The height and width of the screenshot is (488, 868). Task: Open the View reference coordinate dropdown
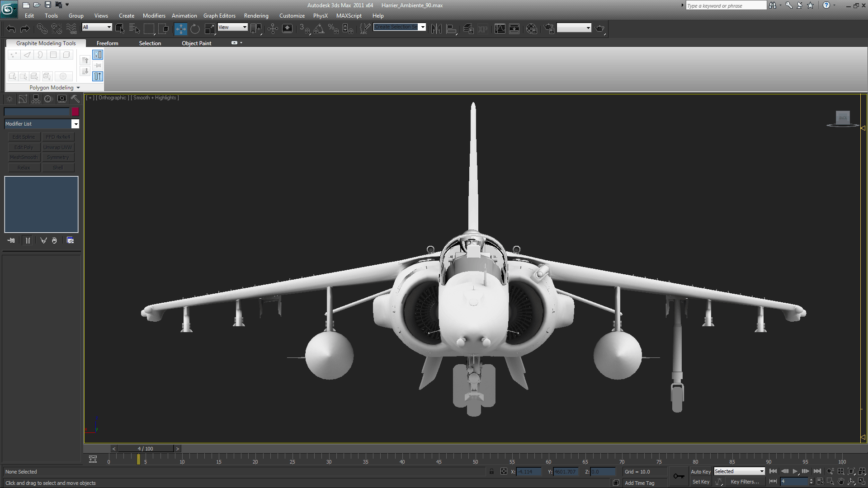pyautogui.click(x=232, y=27)
